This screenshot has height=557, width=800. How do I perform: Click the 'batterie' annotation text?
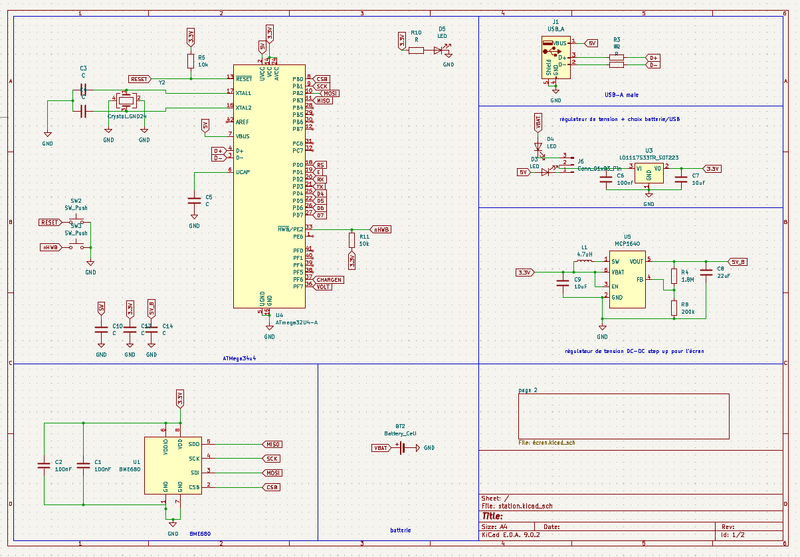[400, 530]
